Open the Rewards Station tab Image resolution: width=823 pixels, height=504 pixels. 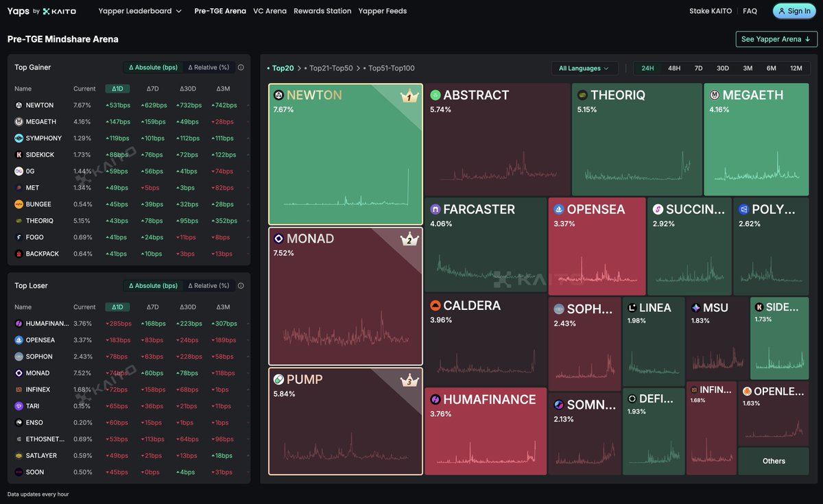click(322, 11)
